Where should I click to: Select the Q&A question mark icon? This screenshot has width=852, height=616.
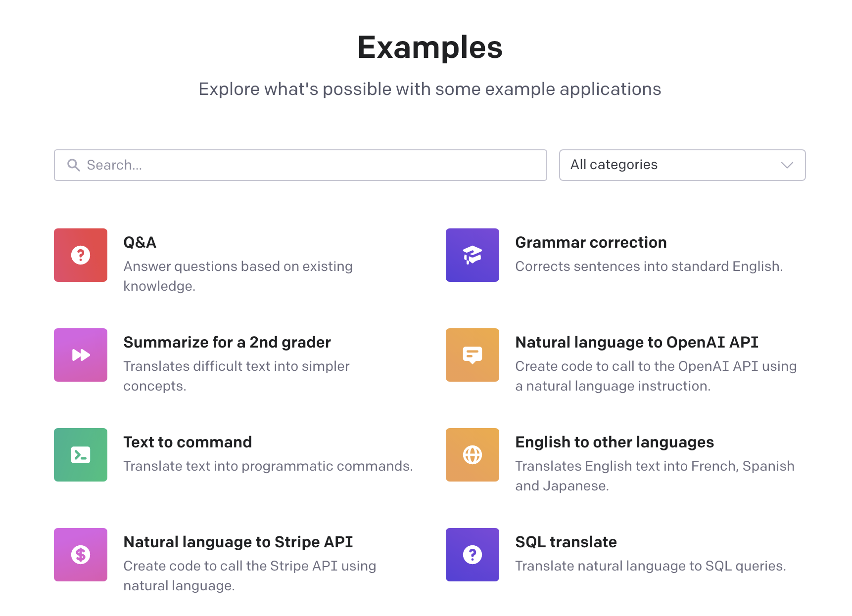[80, 255]
